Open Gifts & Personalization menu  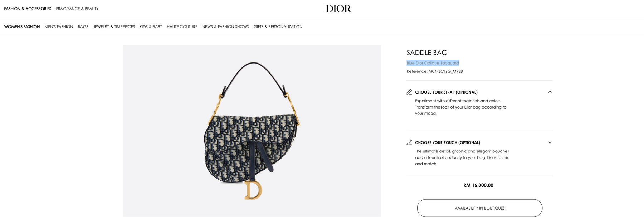coord(278,27)
